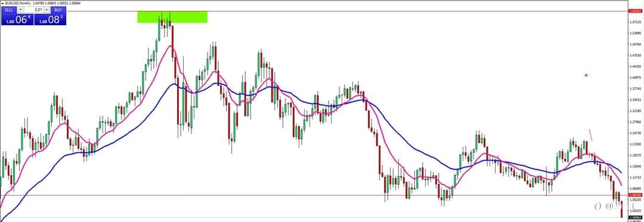Click the black current price label 1.00064
This screenshot has width=644, height=222.
tap(636, 217)
